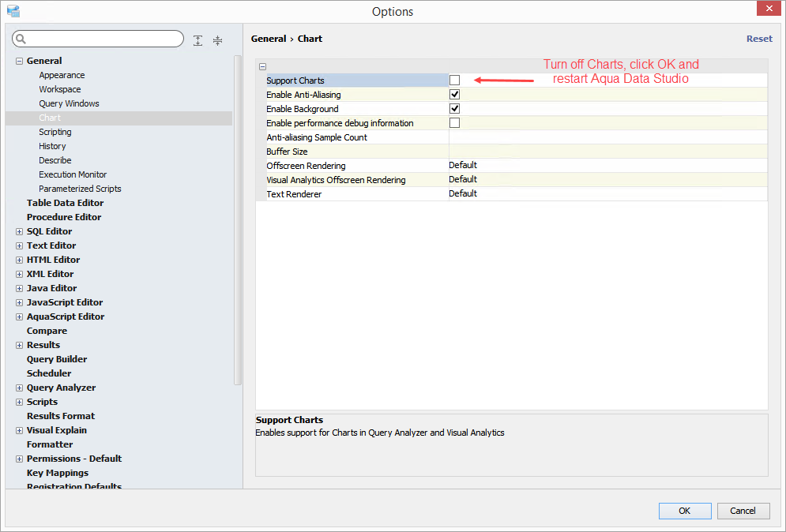Collapse the General tree node
This screenshot has height=532, width=786.
click(19, 61)
